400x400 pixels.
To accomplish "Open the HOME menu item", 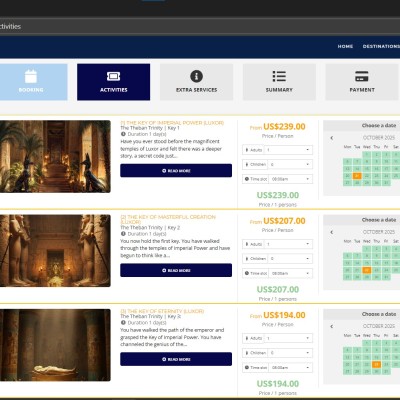I will 345,46.
